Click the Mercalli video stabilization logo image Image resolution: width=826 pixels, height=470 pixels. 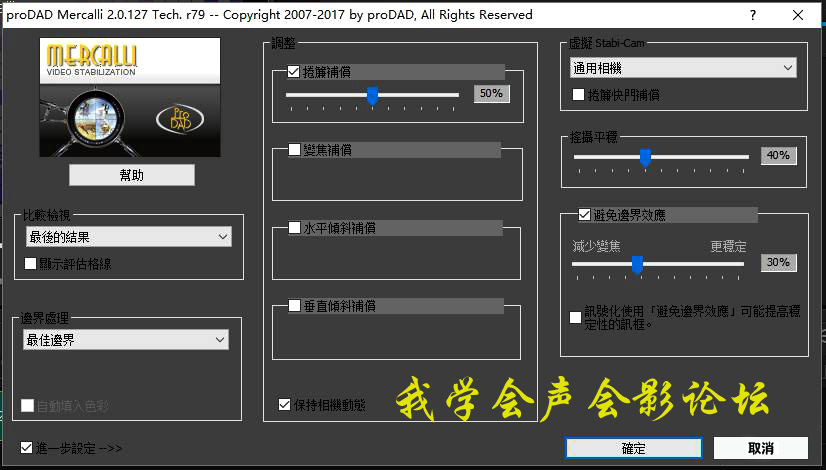point(130,97)
